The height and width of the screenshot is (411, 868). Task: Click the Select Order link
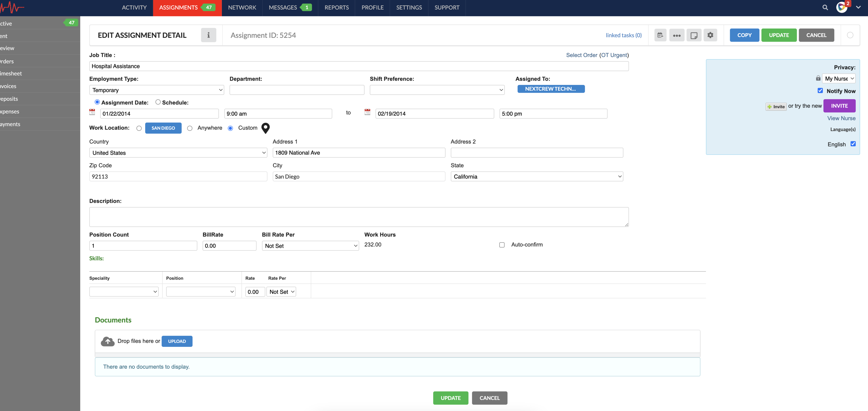581,55
